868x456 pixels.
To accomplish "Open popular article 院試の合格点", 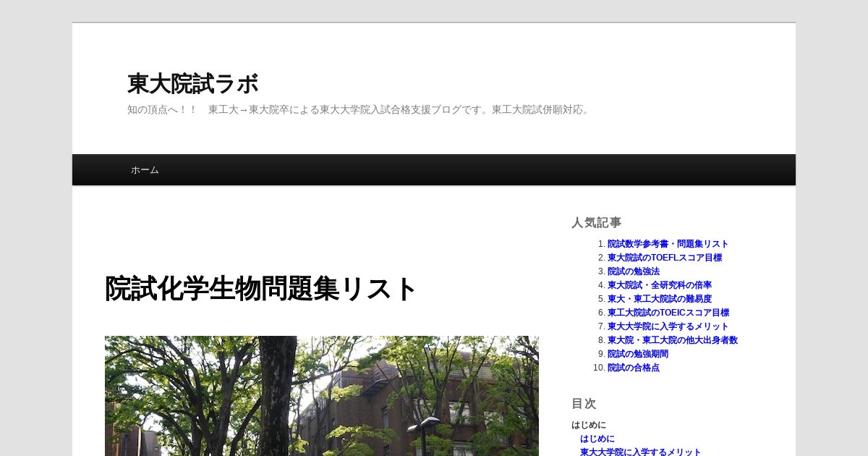I will pyautogui.click(x=634, y=368).
